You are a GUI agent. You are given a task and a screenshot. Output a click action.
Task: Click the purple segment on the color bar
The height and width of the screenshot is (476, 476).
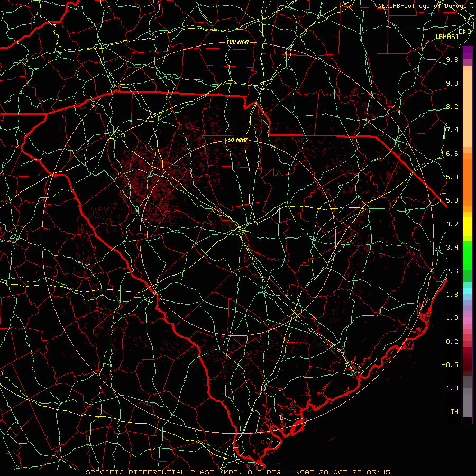coord(467,53)
